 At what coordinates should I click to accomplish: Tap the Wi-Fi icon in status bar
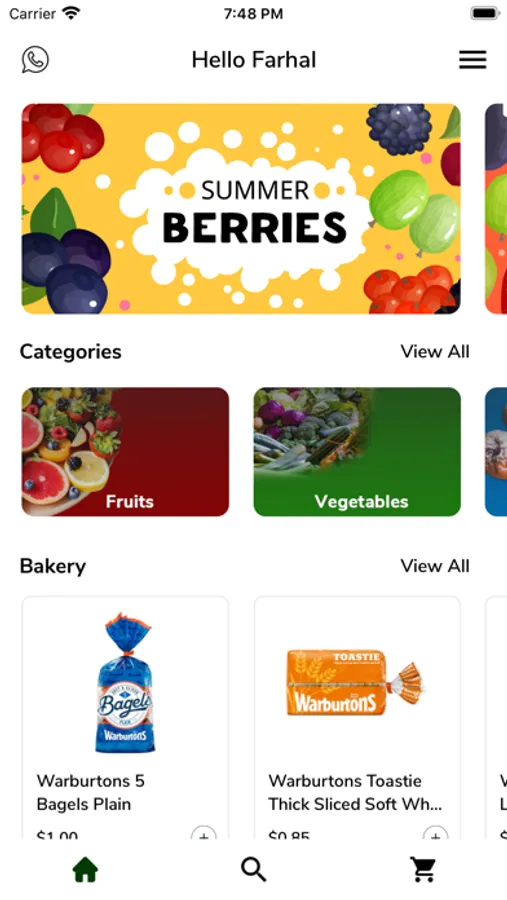click(x=71, y=13)
